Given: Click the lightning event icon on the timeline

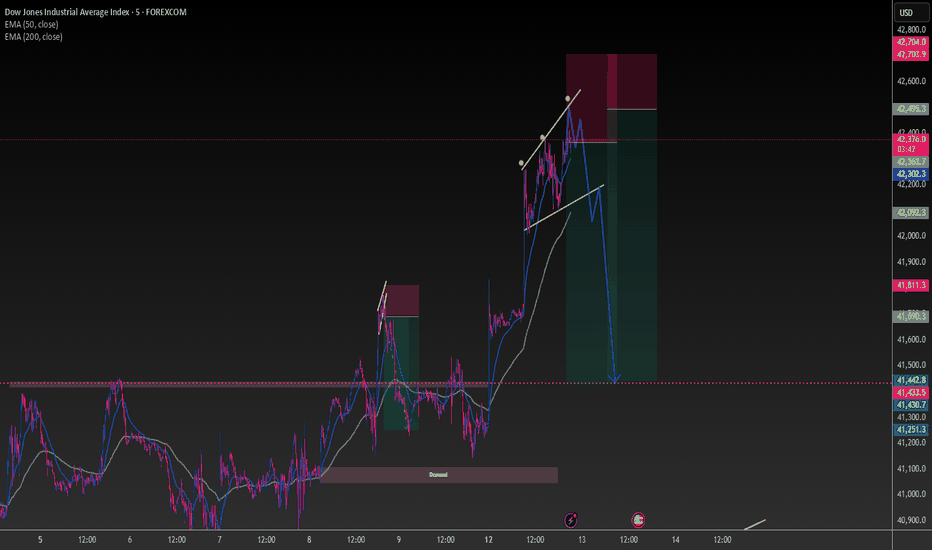Looking at the screenshot, I should [571, 520].
